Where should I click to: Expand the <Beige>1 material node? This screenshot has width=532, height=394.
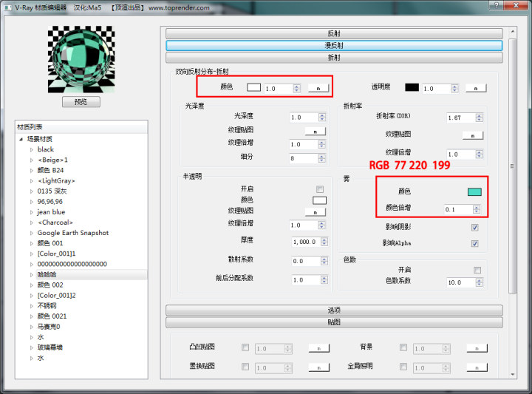pos(32,160)
